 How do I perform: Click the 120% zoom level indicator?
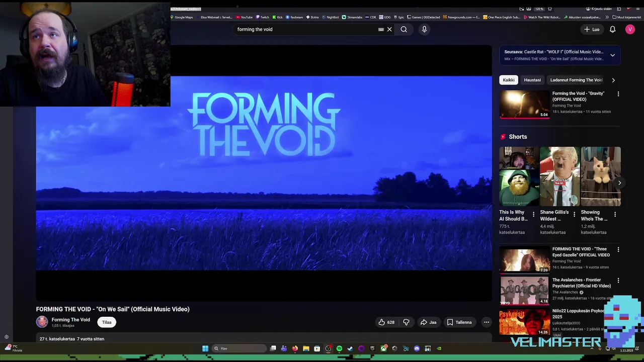point(539,9)
